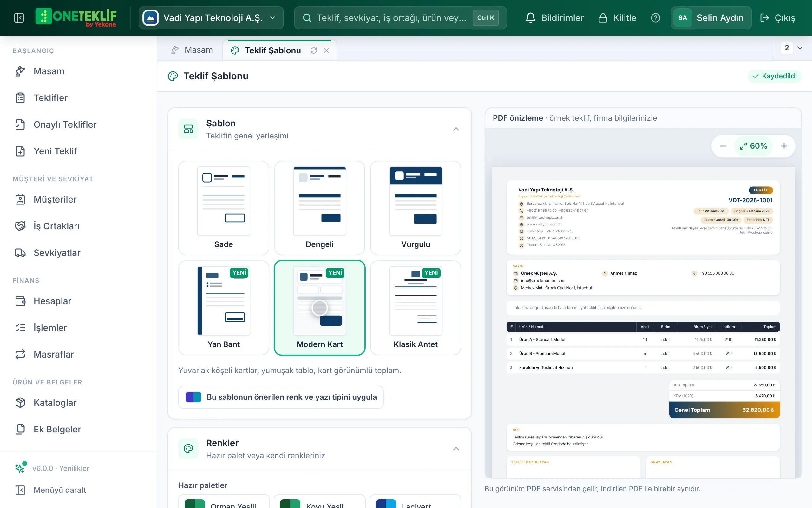This screenshot has height=508, width=812.
Task: Select the Vurgulu template
Action: (x=416, y=208)
